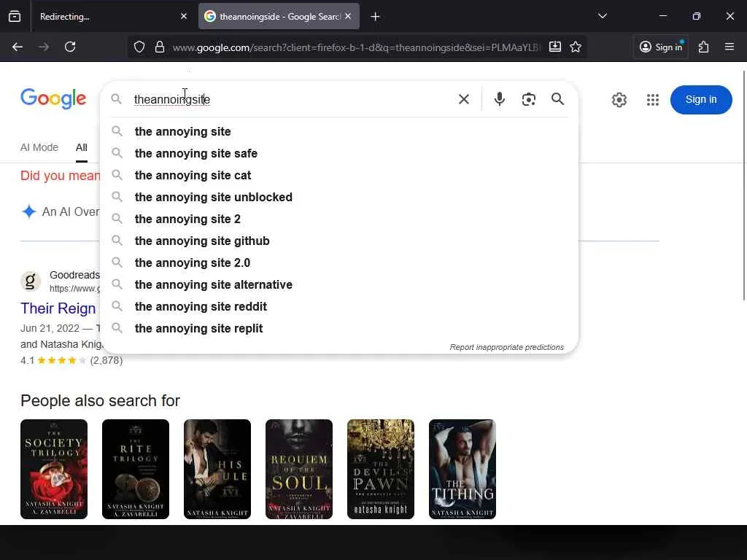The width and height of the screenshot is (747, 560).
Task: Choose suggestion "the annoying site alternative"
Action: click(339, 285)
